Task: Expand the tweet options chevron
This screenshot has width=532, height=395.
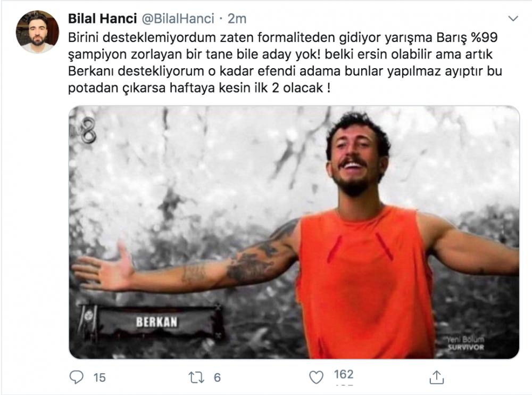Action: click(513, 18)
